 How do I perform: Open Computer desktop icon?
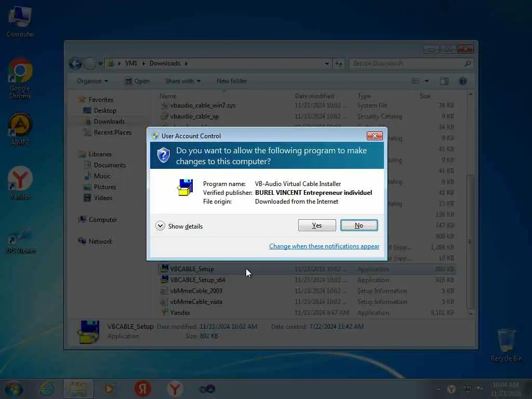coord(20,21)
